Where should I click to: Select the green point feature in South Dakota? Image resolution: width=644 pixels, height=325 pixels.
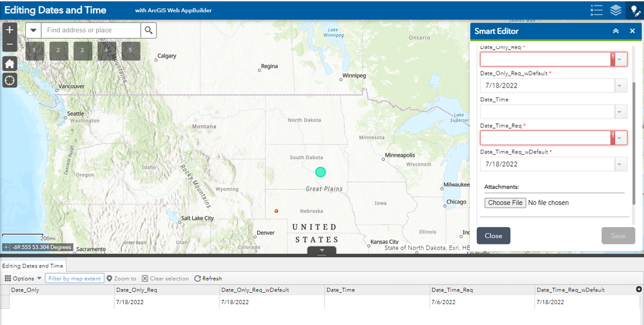click(x=320, y=172)
